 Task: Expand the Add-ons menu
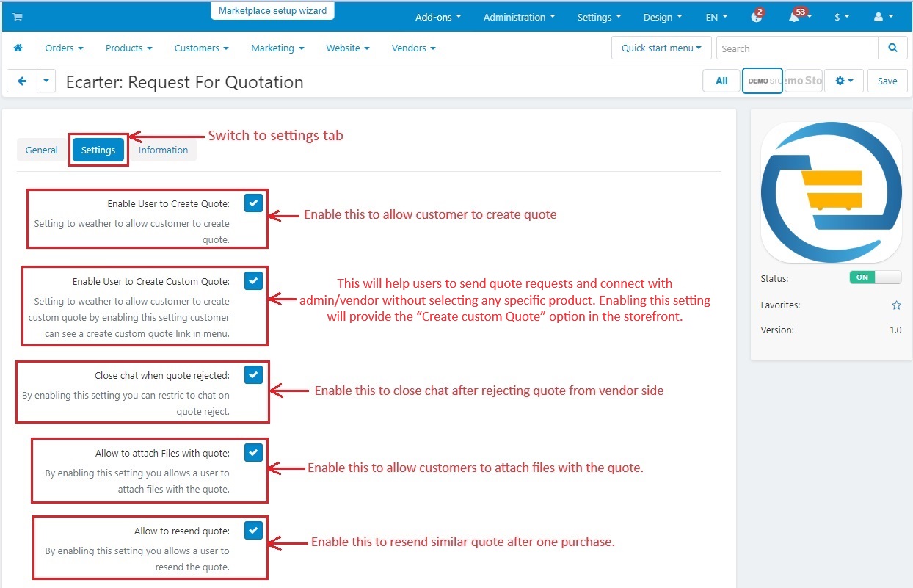[x=438, y=17]
